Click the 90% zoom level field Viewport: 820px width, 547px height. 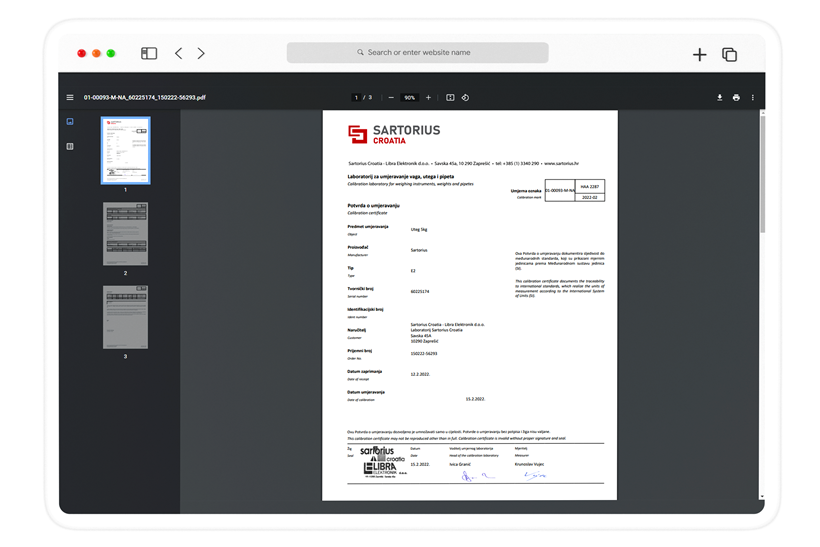(409, 98)
